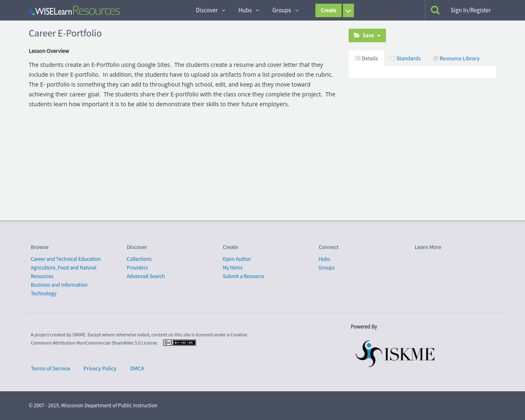Open Advanced Search under Discover
The width and height of the screenshot is (525, 420).
(146, 276)
